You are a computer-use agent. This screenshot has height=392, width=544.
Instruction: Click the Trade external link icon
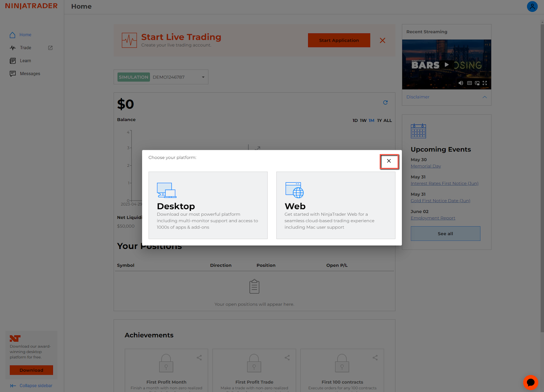point(50,48)
